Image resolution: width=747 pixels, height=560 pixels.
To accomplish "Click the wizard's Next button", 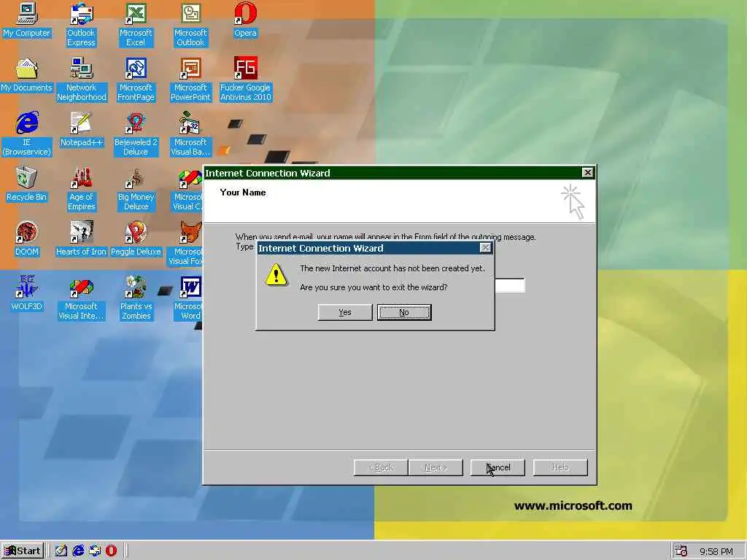I will [x=436, y=467].
